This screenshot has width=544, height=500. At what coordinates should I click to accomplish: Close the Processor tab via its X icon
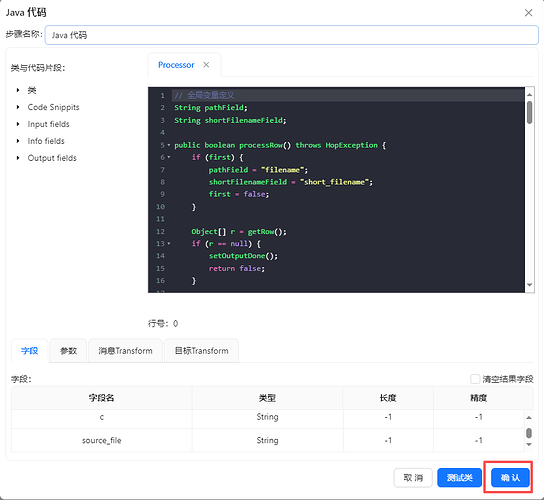click(206, 65)
